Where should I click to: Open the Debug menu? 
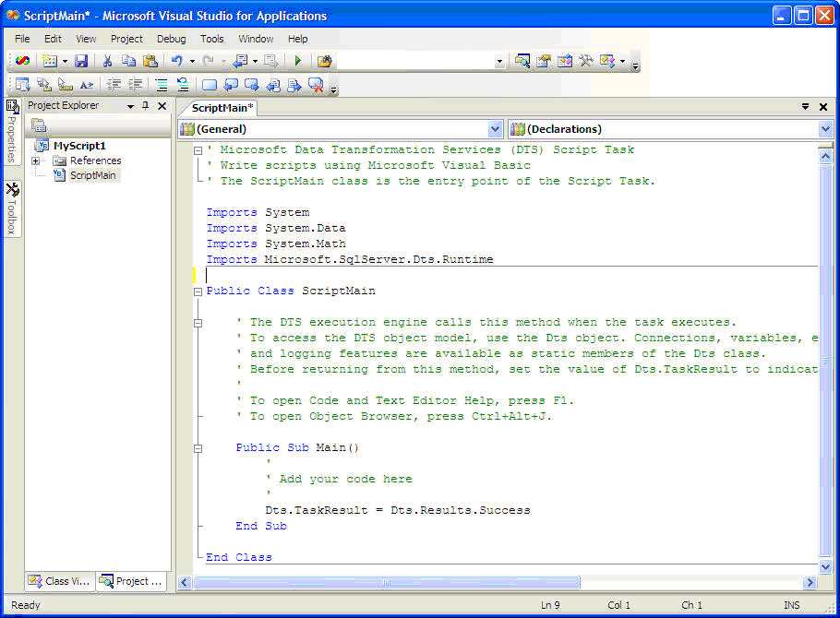point(171,39)
